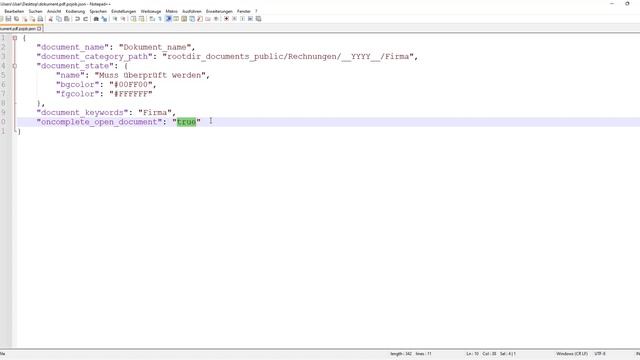
Task: Start macro recording with red dot icon
Action: [227, 19]
